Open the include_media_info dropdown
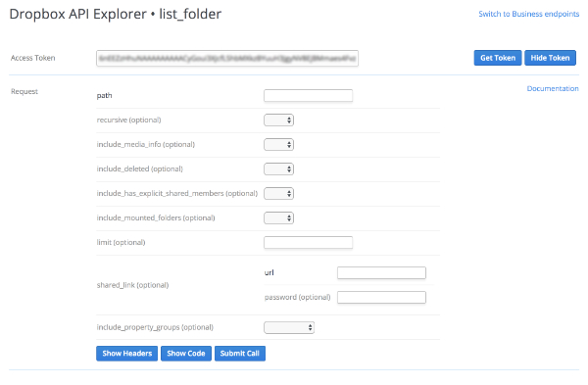The width and height of the screenshot is (588, 385). [x=278, y=144]
